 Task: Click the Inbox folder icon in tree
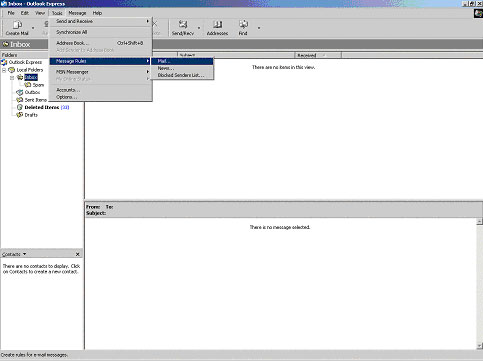(20, 77)
